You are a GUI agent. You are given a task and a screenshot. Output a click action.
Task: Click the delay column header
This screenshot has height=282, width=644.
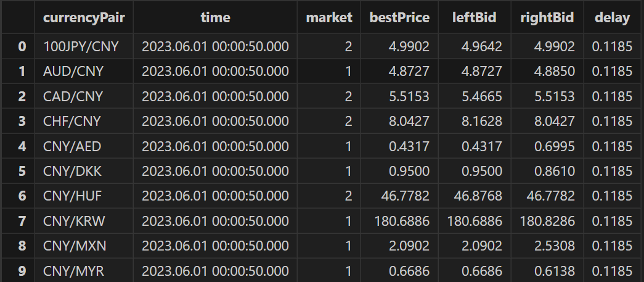pos(612,18)
